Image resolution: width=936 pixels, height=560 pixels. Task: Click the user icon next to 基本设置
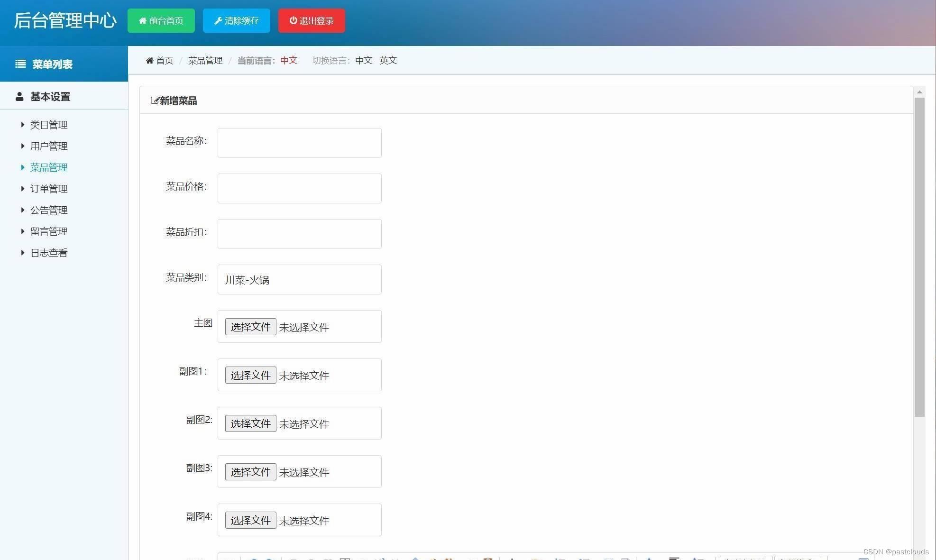pyautogui.click(x=19, y=96)
